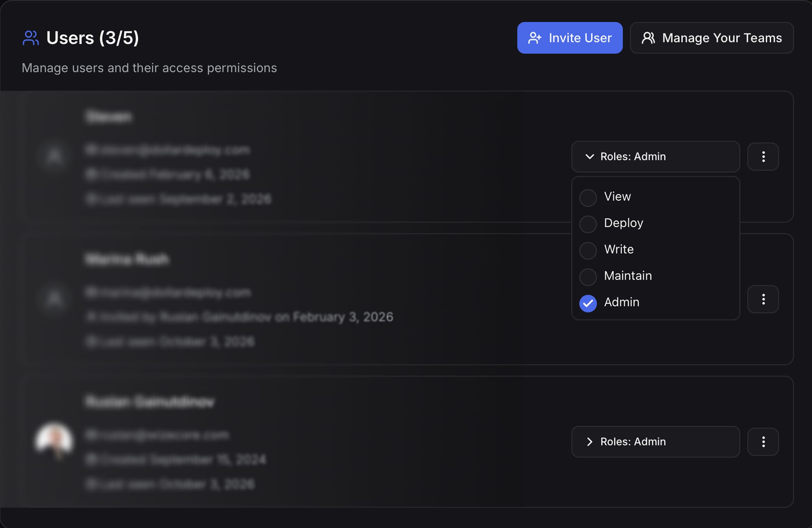
Task: Open the three-dot menu for the middle user
Action: (763, 299)
